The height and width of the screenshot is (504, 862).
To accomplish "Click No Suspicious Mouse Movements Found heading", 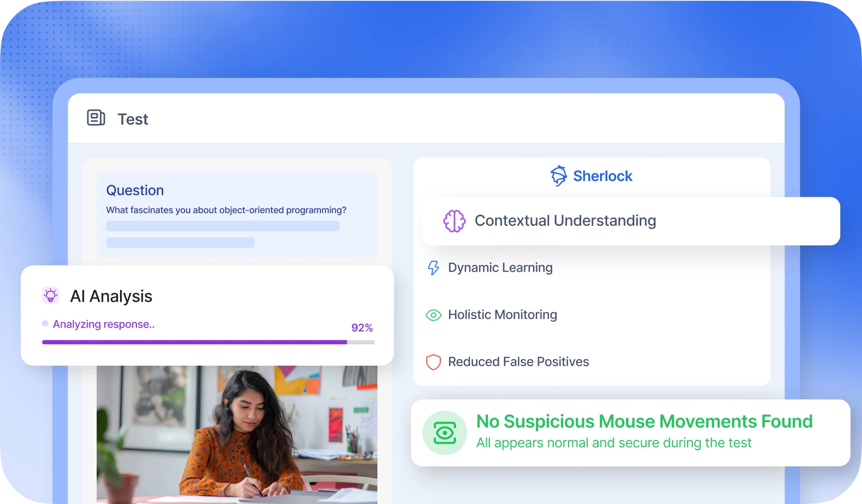I will (x=644, y=422).
